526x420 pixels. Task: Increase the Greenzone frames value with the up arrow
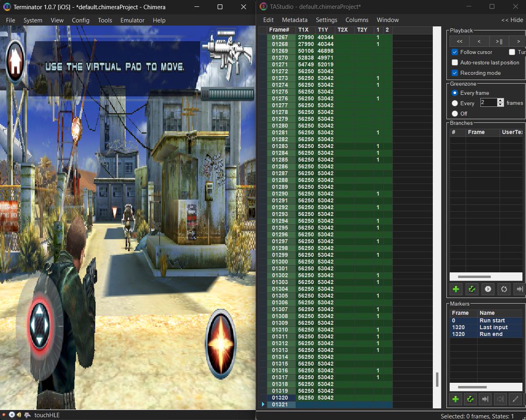tap(501, 100)
